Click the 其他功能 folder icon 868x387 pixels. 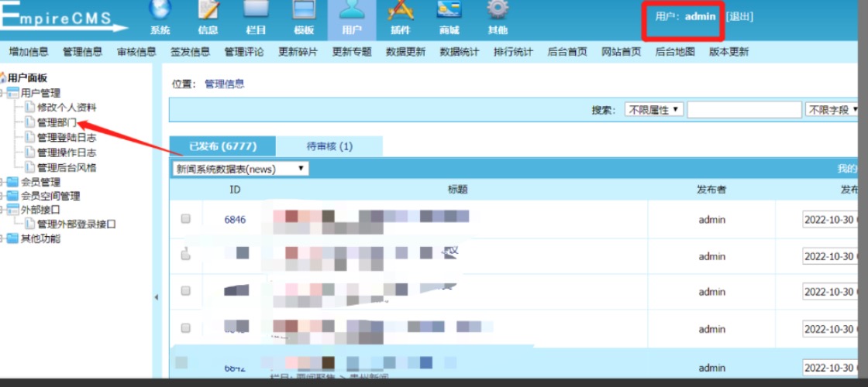click(x=12, y=239)
